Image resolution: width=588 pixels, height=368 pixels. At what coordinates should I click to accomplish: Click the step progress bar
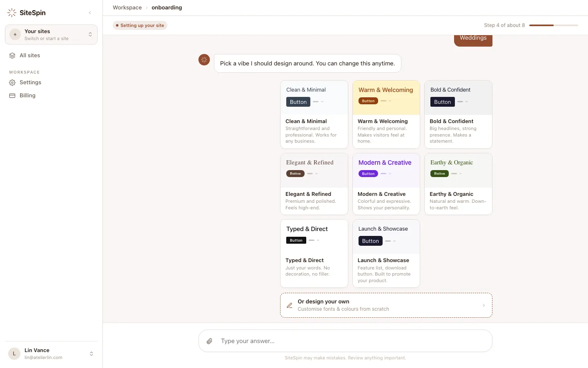[x=553, y=25]
